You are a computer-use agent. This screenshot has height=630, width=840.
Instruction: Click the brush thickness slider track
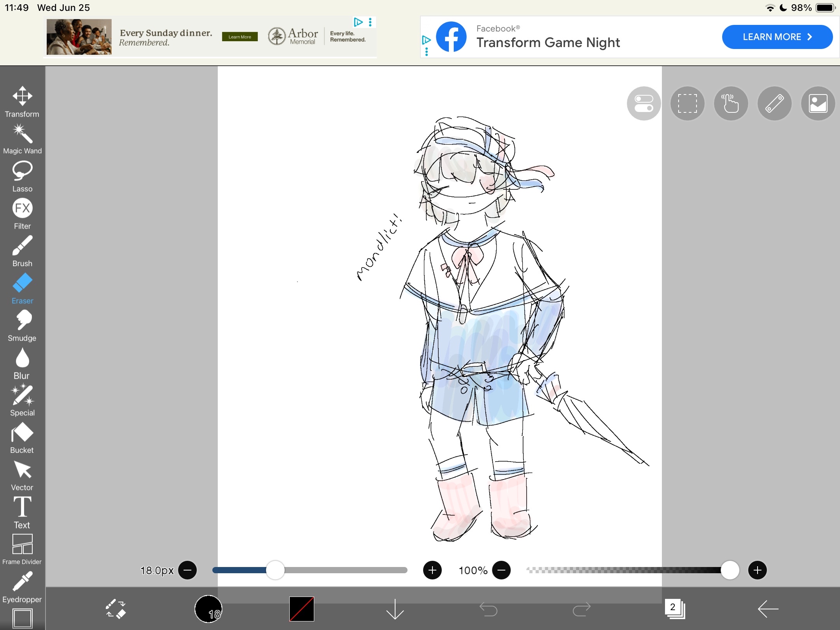pos(310,570)
